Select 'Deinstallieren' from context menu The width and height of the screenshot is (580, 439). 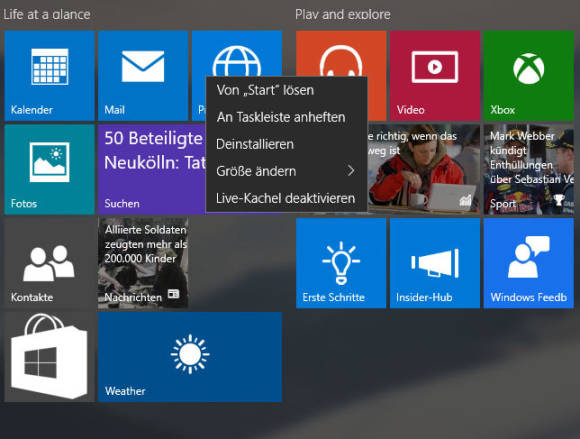(x=286, y=144)
